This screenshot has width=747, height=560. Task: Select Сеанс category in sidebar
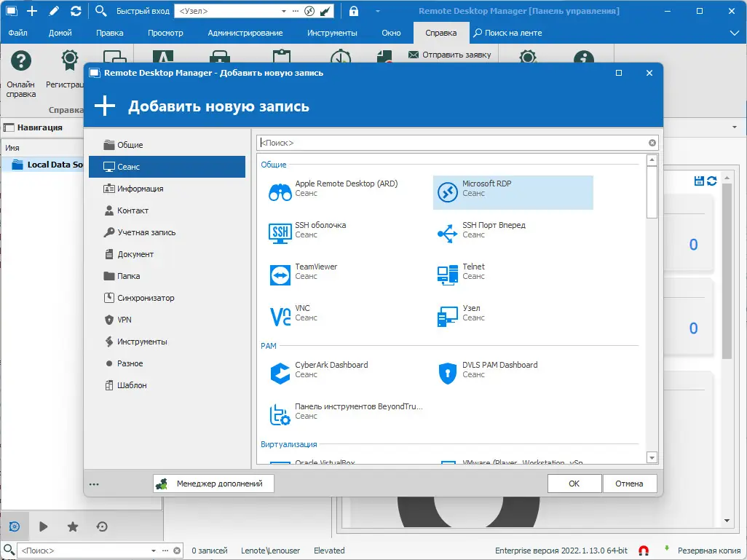point(167,167)
